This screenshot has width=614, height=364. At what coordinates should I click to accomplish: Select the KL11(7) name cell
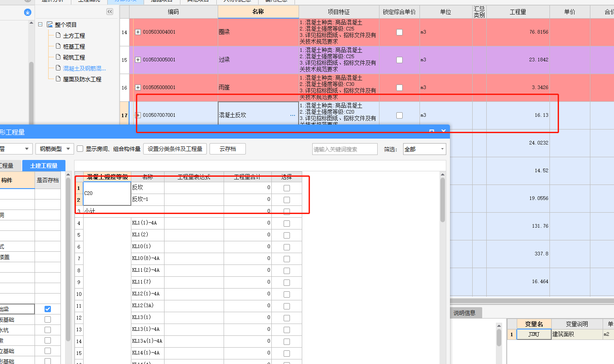[x=148, y=283]
